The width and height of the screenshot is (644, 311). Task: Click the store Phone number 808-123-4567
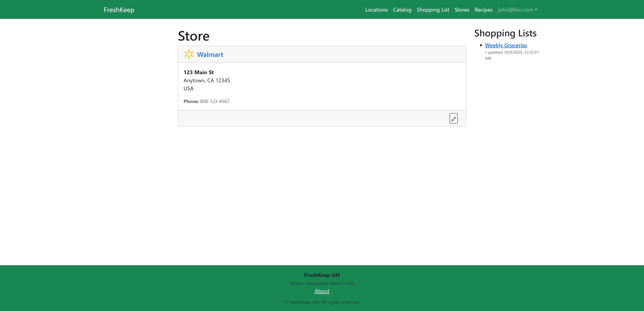(214, 102)
